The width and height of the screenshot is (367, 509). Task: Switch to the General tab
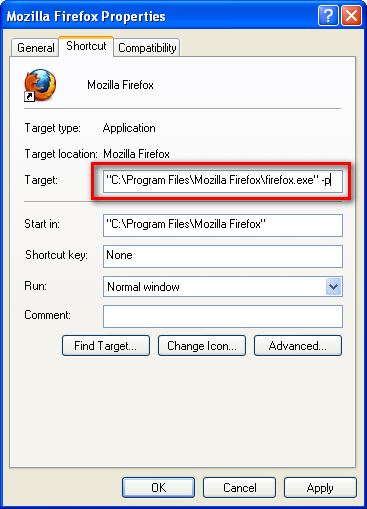35,48
